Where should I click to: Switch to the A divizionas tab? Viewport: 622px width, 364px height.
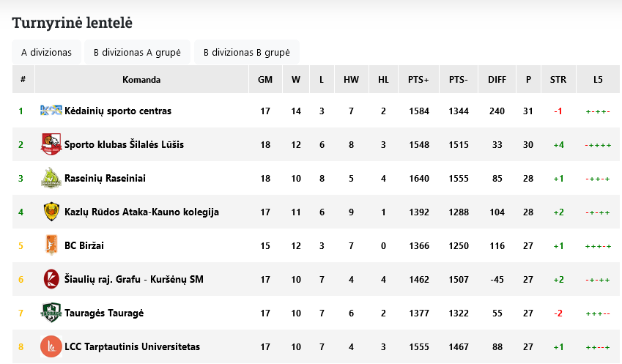click(x=46, y=52)
